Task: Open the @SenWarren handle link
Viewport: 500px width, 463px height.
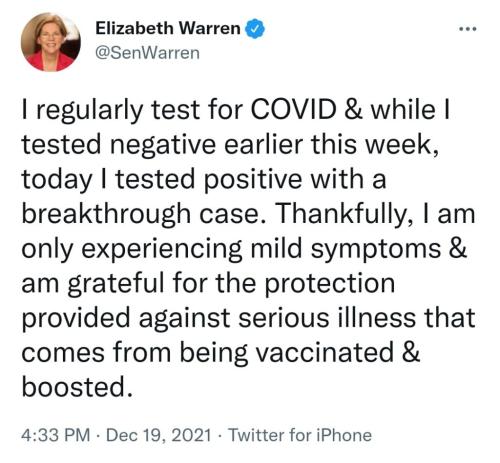Action: [147, 53]
